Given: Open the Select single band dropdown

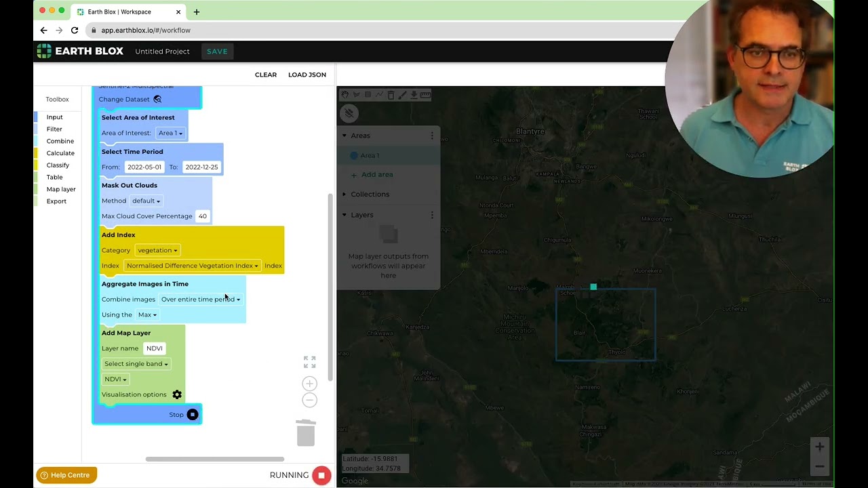Looking at the screenshot, I should click(136, 364).
